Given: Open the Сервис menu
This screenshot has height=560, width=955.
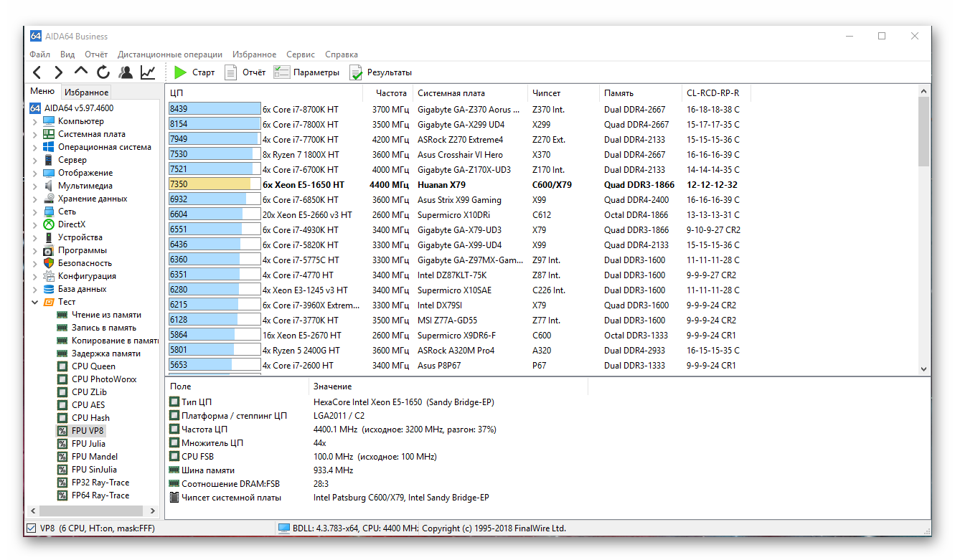Looking at the screenshot, I should point(301,54).
